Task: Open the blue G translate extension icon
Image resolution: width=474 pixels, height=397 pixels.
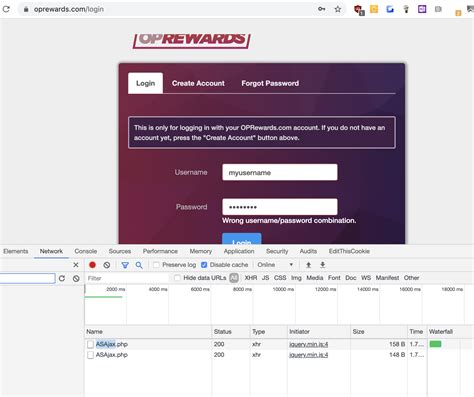Action: [x=390, y=9]
